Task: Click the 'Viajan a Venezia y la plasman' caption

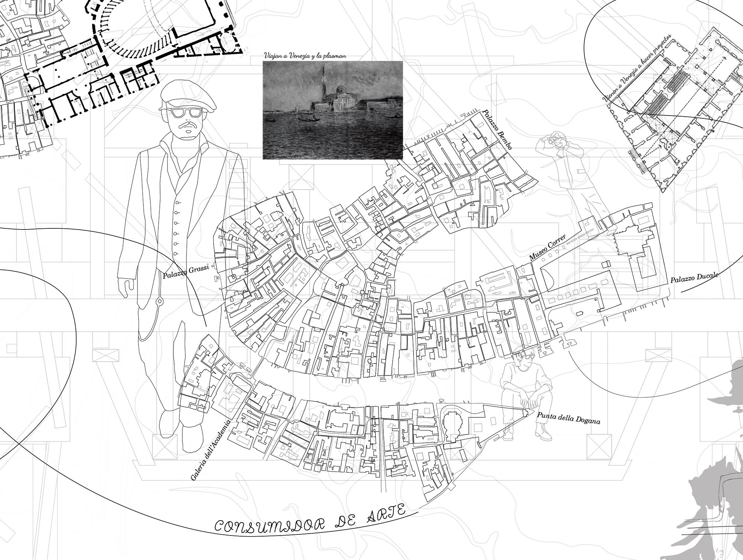Action: pyautogui.click(x=305, y=56)
